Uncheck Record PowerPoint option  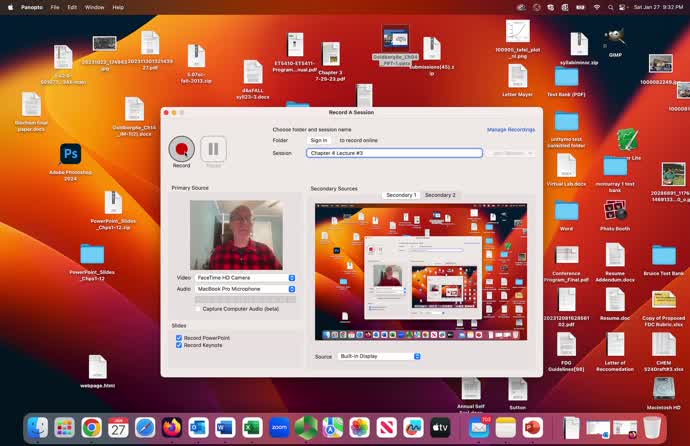click(179, 338)
